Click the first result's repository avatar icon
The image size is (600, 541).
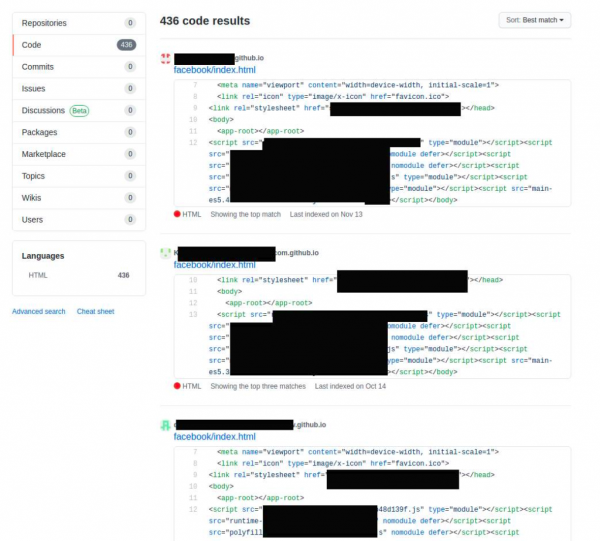point(166,60)
